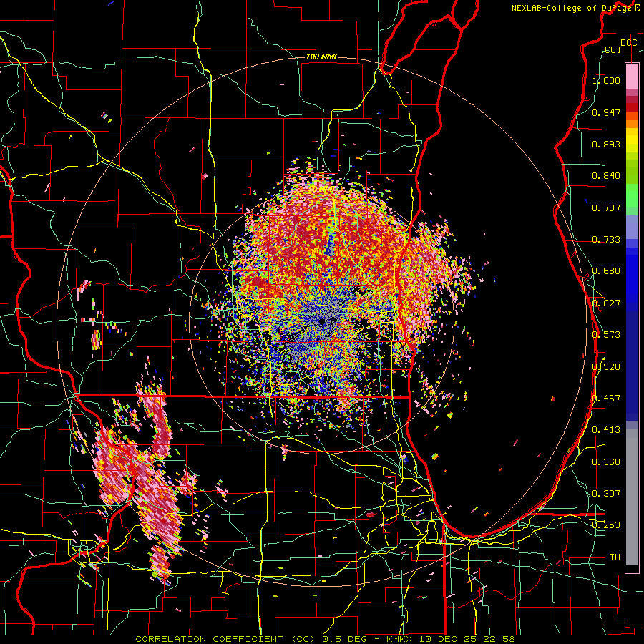Select the 0.413 legend value

[x=606, y=430]
